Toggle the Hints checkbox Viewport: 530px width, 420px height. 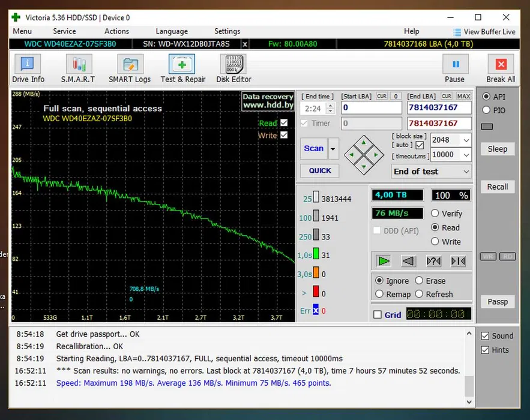coord(485,350)
